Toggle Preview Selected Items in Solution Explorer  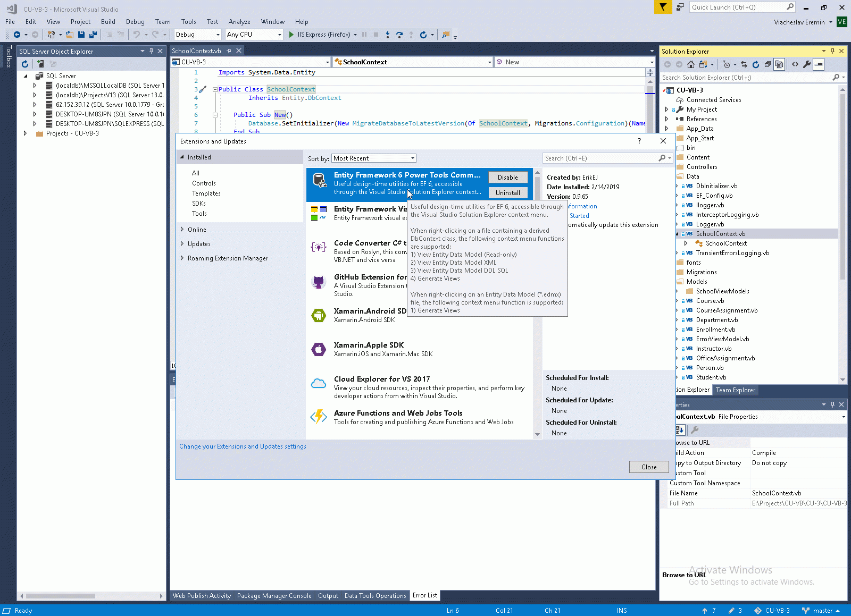pos(819,64)
